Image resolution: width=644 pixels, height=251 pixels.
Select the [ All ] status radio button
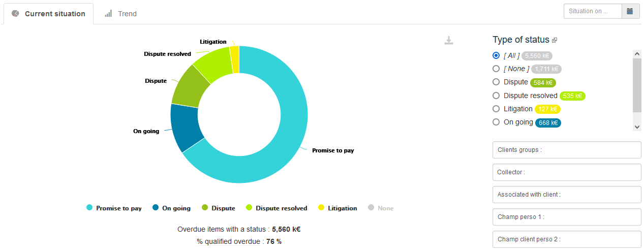496,55
